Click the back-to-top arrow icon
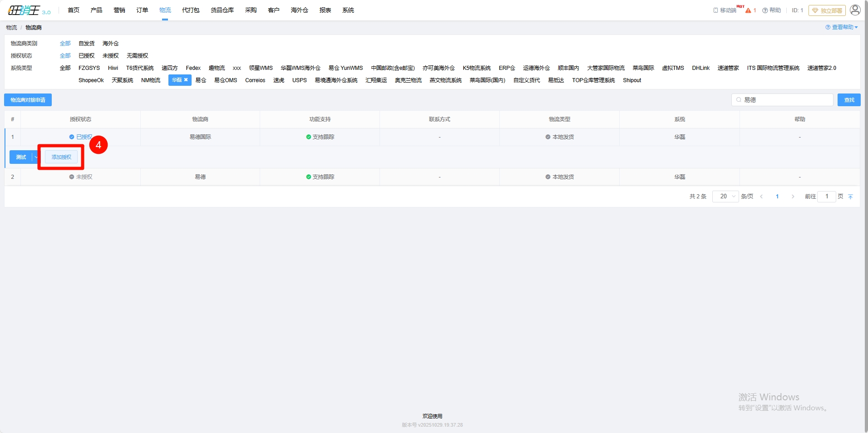 pyautogui.click(x=850, y=197)
